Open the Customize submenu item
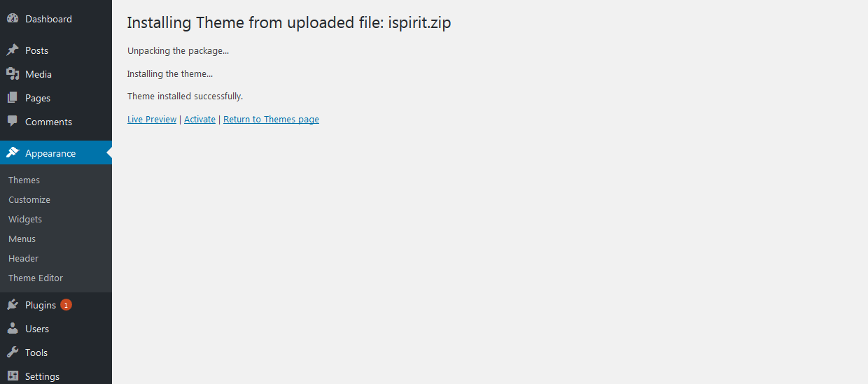Viewport: 868px width, 384px height. click(29, 199)
